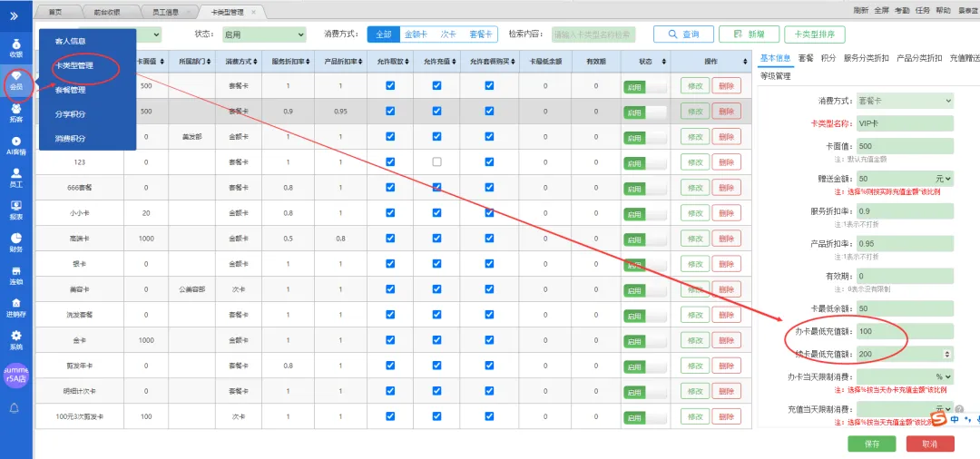
Task: Uncheck 允许套餐购买 for the 银卡 row
Action: tap(489, 264)
